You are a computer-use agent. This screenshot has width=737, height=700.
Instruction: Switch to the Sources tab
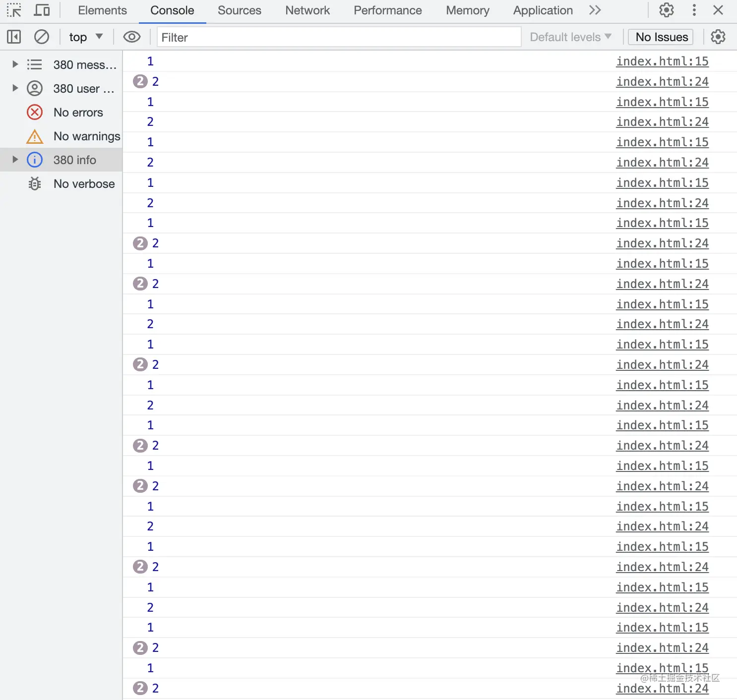click(x=239, y=10)
